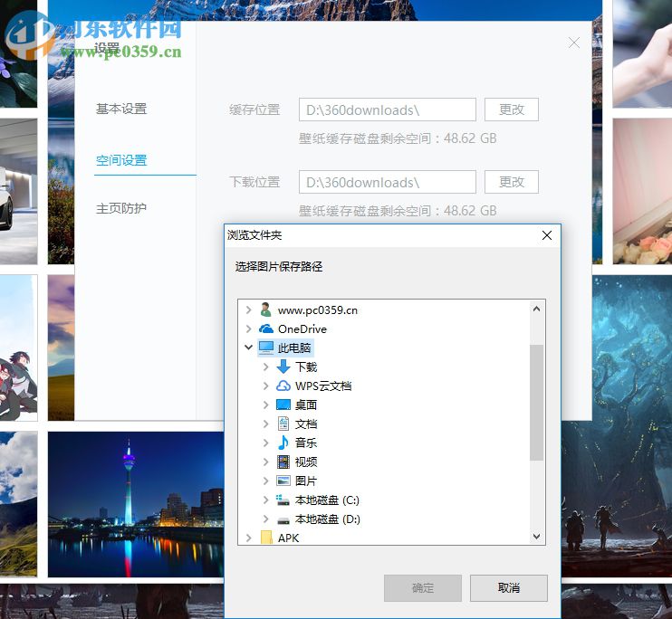The width and height of the screenshot is (672, 619).
Task: Click the www.pc0359.cn user icon
Action: point(265,309)
